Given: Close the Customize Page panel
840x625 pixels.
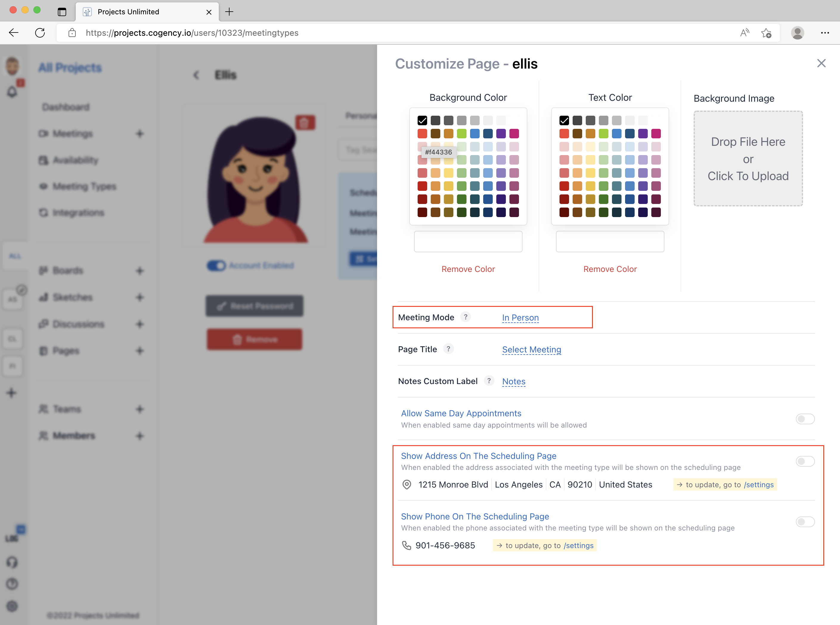Looking at the screenshot, I should point(821,63).
